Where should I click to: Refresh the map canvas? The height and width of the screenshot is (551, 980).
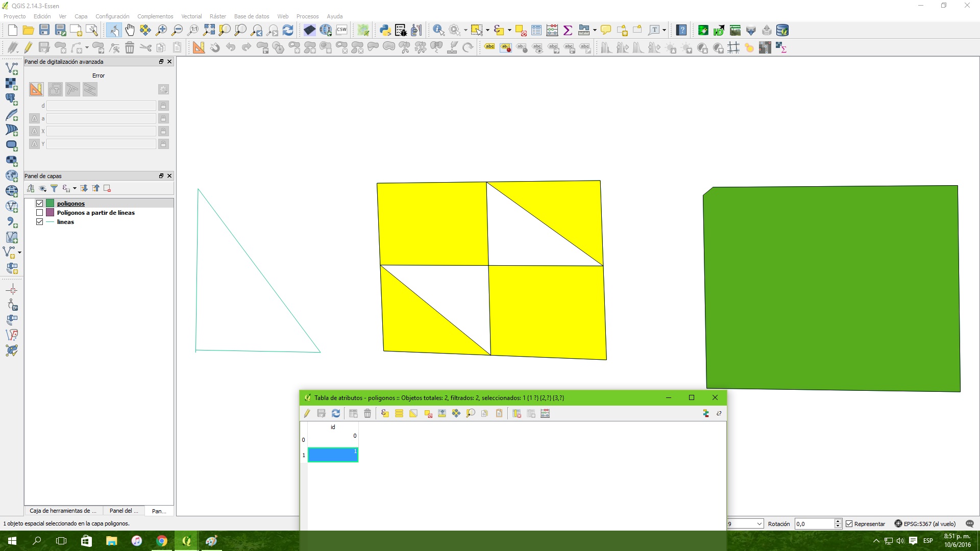click(x=288, y=30)
